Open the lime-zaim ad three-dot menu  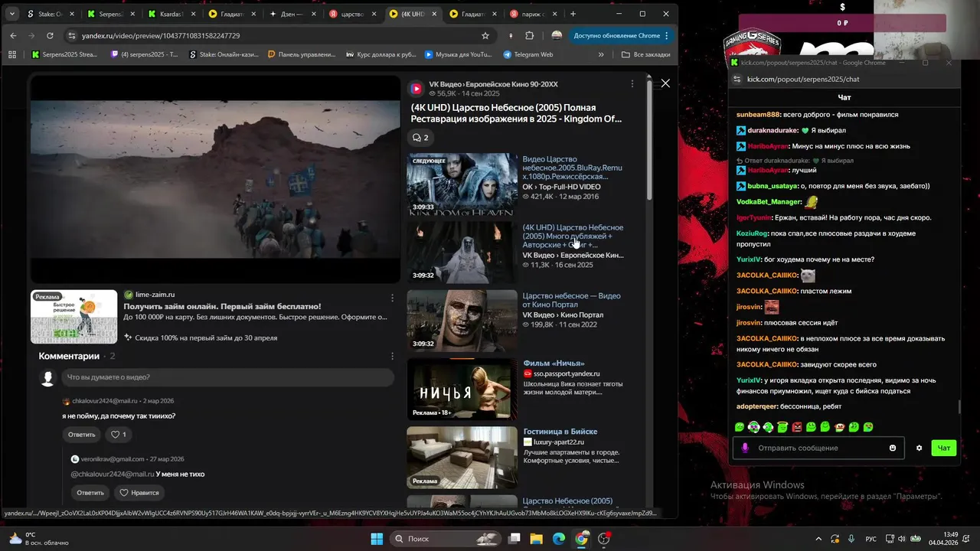click(x=393, y=298)
